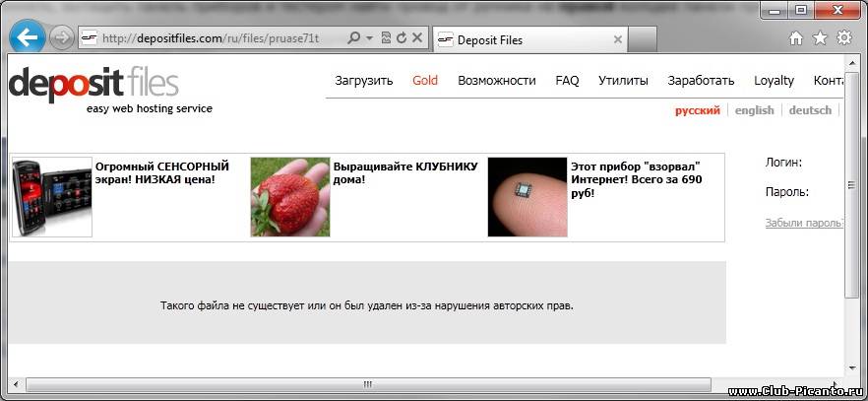Click the easy web hosting service tagline

[x=150, y=108]
